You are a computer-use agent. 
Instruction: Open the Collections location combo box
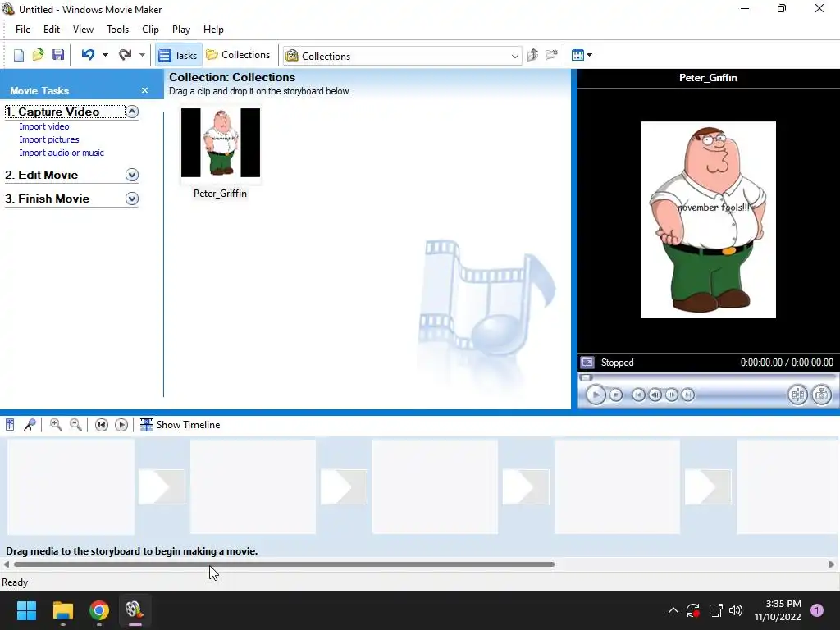(x=402, y=56)
